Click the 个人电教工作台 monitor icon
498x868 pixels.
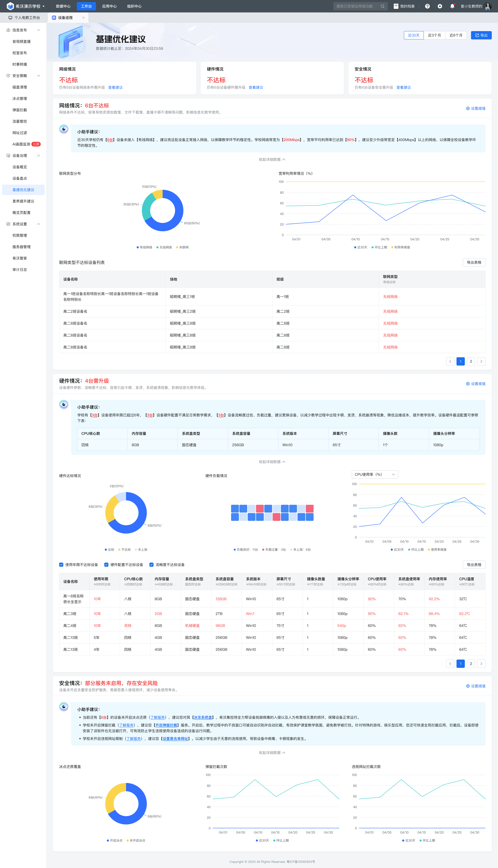pyautogui.click(x=10, y=18)
